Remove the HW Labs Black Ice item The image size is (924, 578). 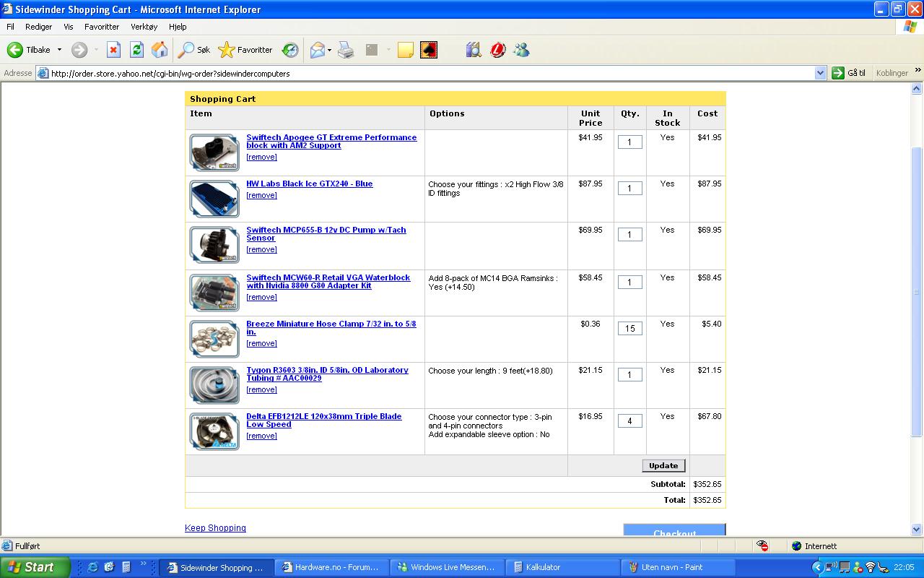(x=261, y=195)
